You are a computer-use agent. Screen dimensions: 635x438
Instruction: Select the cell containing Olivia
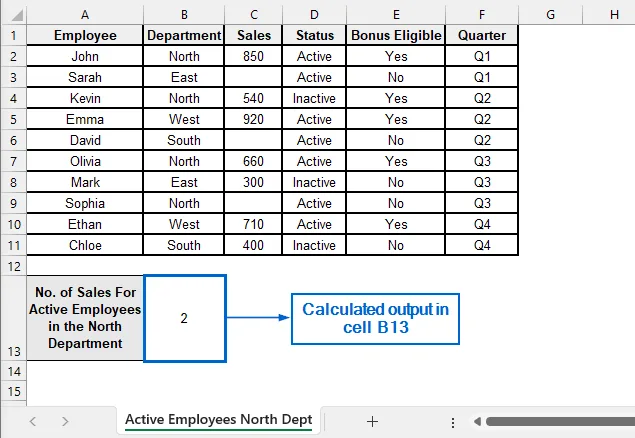click(x=85, y=162)
